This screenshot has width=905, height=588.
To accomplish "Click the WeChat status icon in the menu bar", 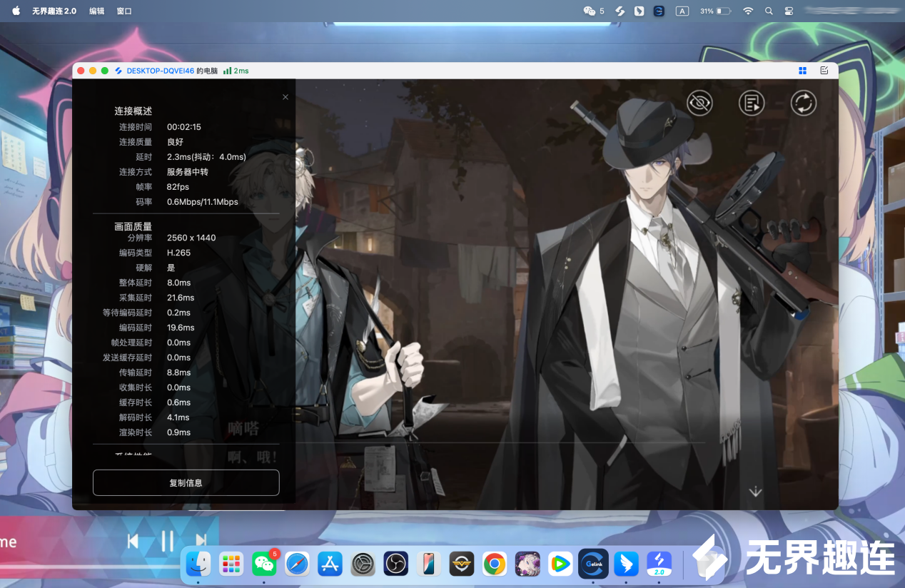I will pos(590,11).
